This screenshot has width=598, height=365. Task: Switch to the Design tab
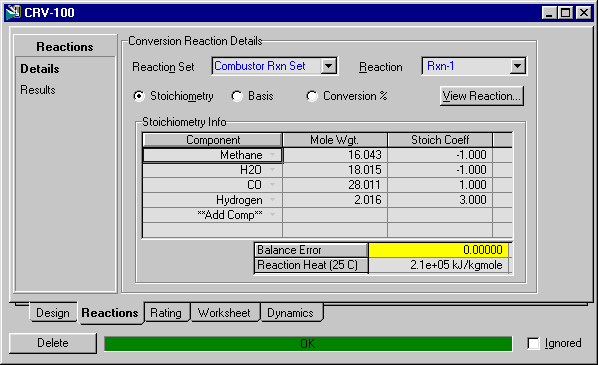(x=53, y=313)
